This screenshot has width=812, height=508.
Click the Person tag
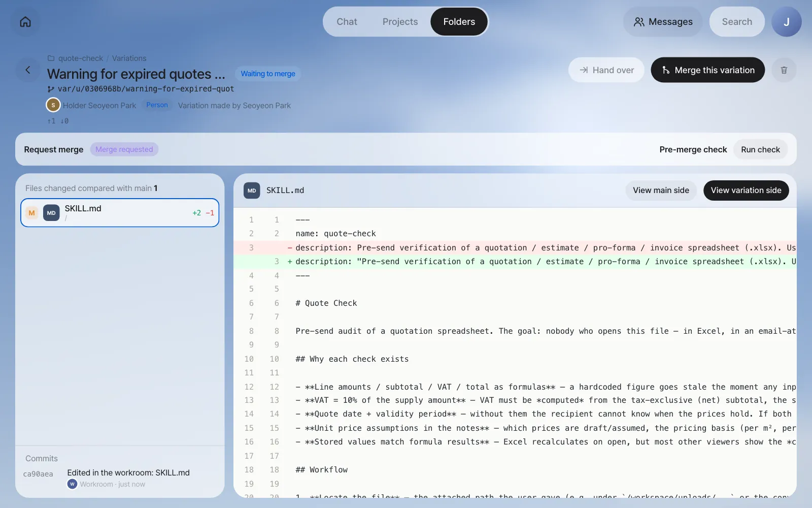click(x=157, y=105)
